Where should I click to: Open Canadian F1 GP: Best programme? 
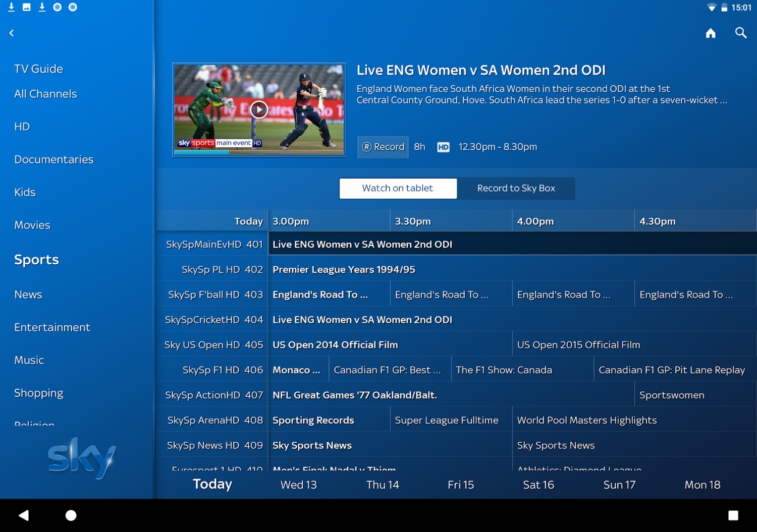click(390, 370)
